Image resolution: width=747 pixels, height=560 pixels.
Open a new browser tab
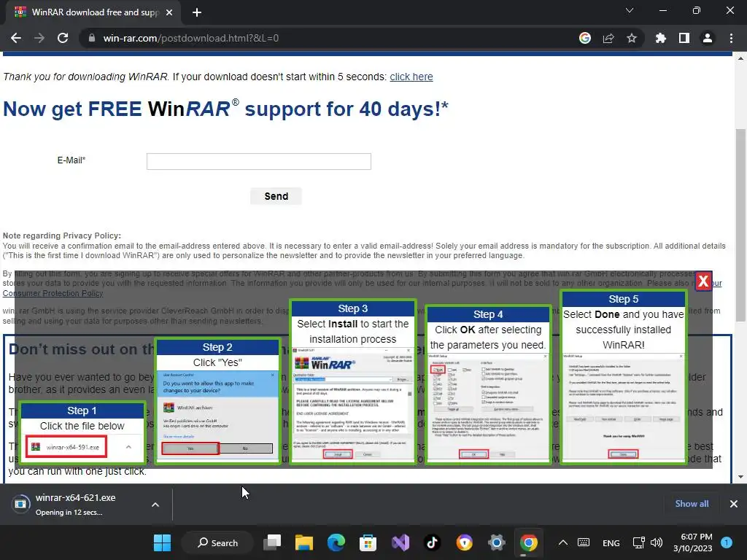[197, 12]
